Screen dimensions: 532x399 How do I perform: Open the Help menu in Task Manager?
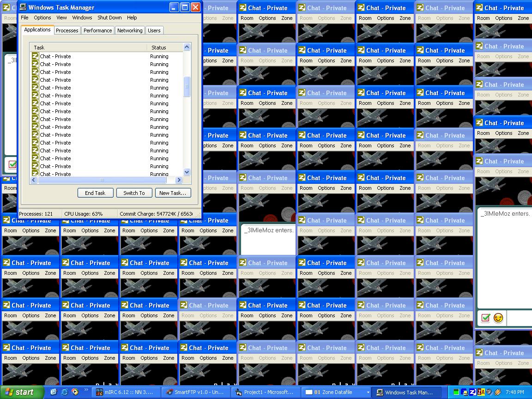(x=132, y=18)
